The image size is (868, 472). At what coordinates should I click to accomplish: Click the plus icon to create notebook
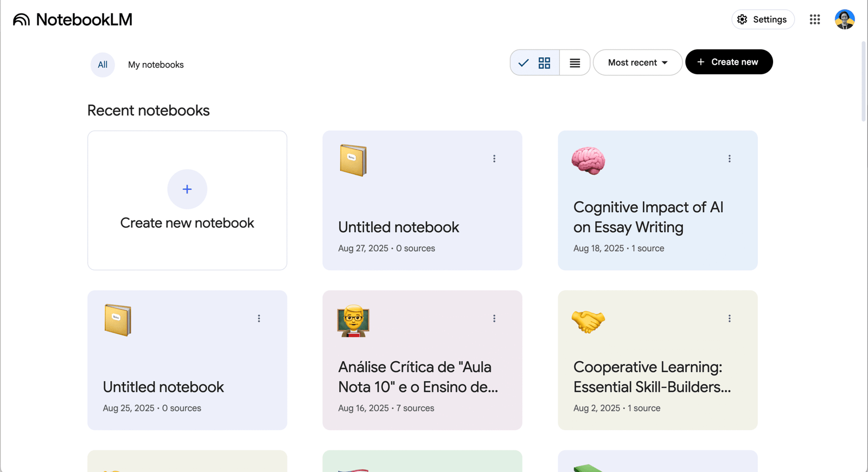pos(187,189)
